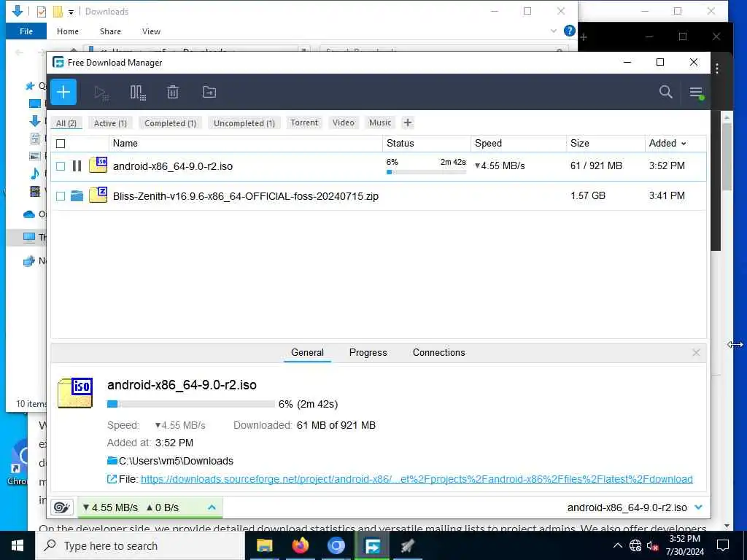Click zip file icon in Bliss-Zenith row
The width and height of the screenshot is (747, 560).
(98, 195)
